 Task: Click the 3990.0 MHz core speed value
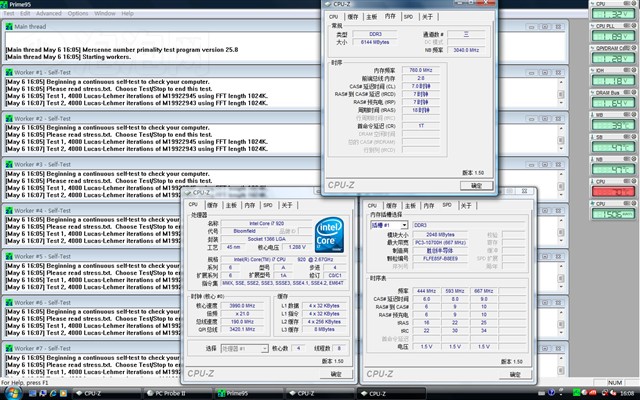click(x=242, y=306)
